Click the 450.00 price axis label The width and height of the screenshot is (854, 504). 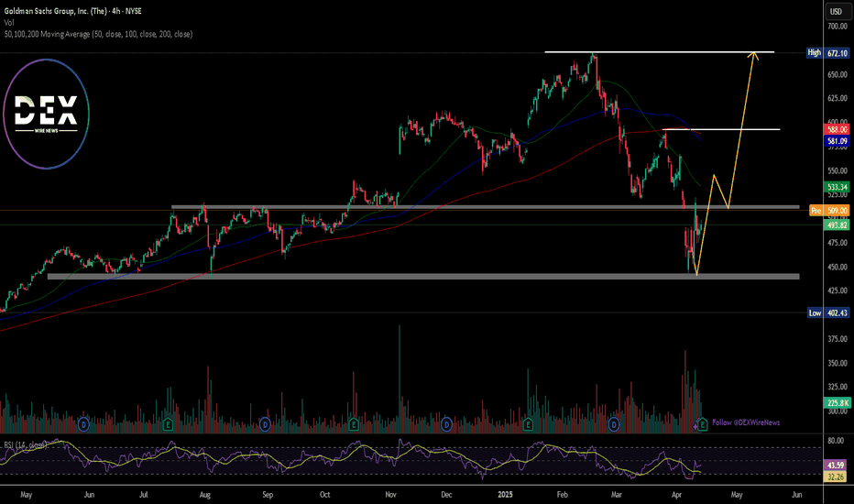pos(838,267)
